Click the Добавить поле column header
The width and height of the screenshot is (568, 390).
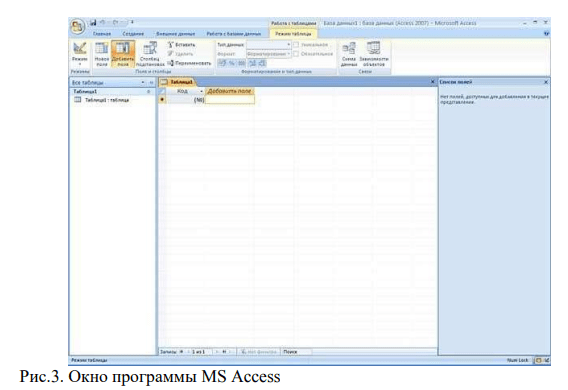pos(230,91)
